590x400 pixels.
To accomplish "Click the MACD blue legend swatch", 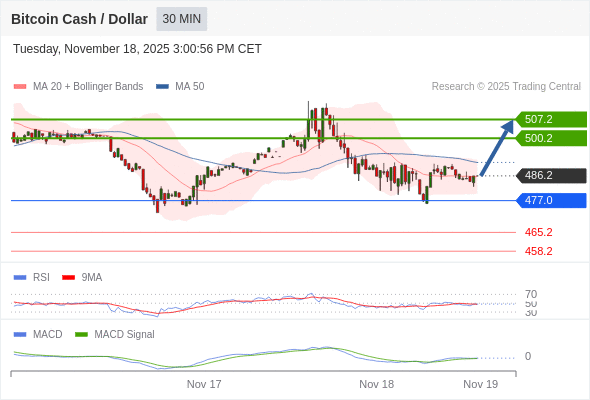I will pyautogui.click(x=20, y=335).
